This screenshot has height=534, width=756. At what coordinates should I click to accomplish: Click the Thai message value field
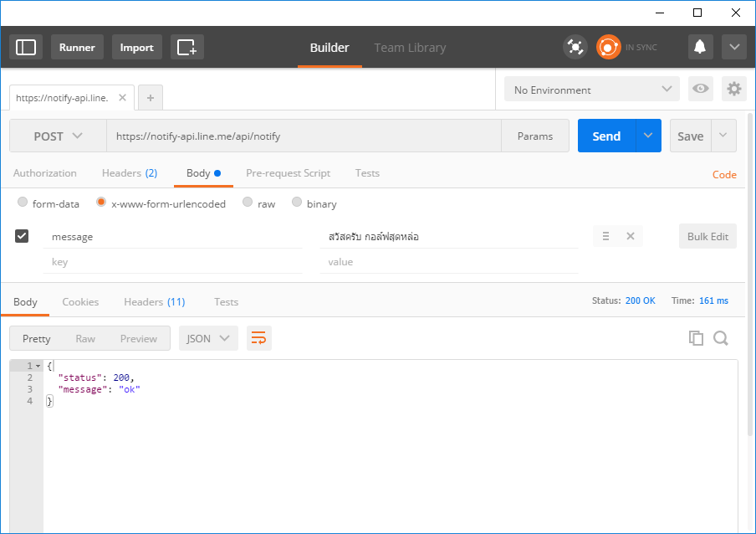tap(449, 236)
